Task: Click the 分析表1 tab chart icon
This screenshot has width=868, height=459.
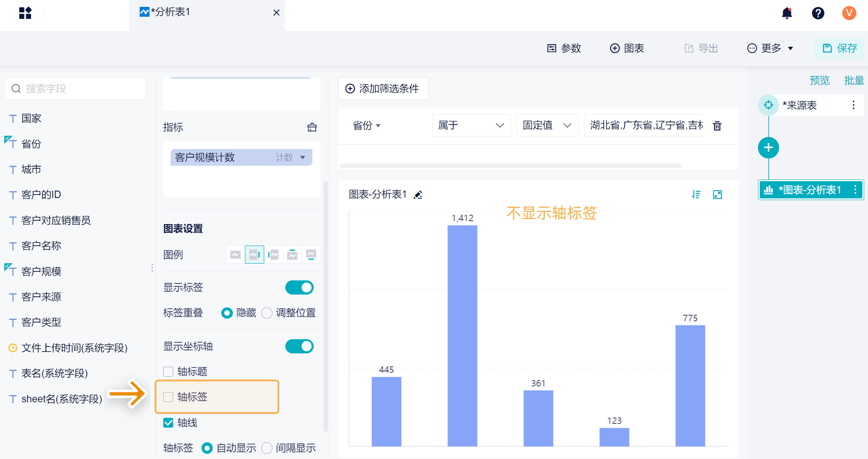Action: tap(144, 12)
